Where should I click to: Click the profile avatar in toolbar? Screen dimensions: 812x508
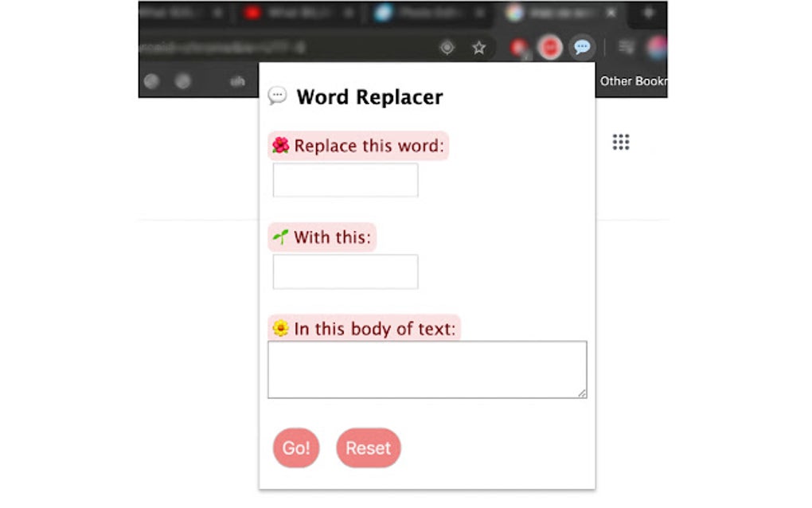(657, 48)
